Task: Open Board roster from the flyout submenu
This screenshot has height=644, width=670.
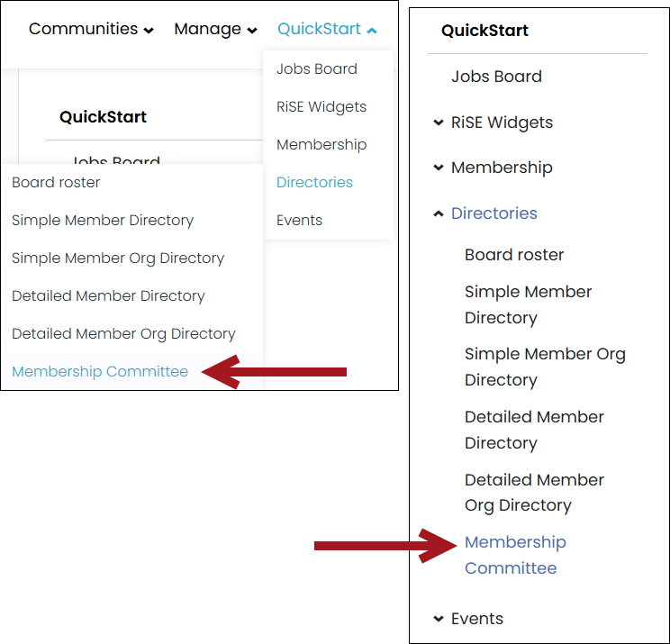Action: pyautogui.click(x=56, y=183)
